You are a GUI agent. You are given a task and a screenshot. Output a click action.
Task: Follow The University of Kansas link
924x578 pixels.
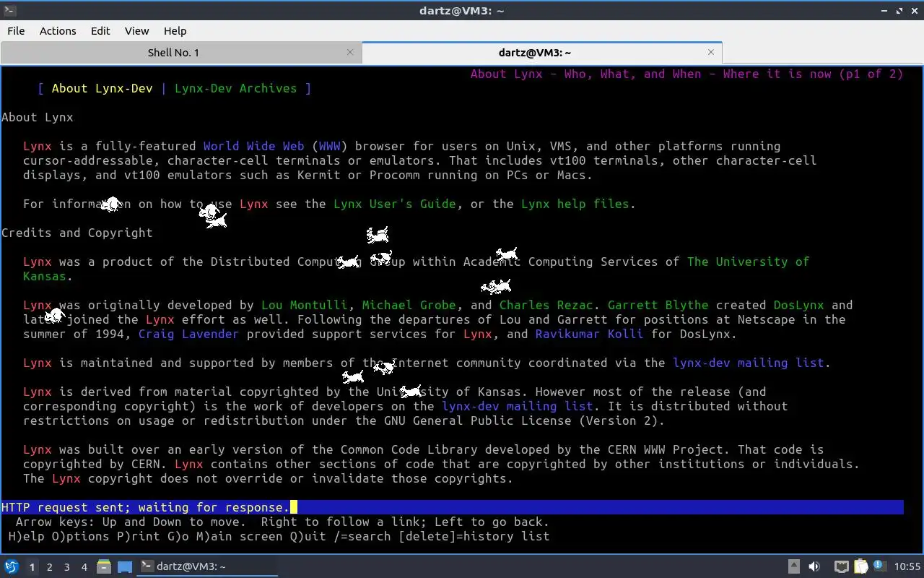click(x=748, y=262)
